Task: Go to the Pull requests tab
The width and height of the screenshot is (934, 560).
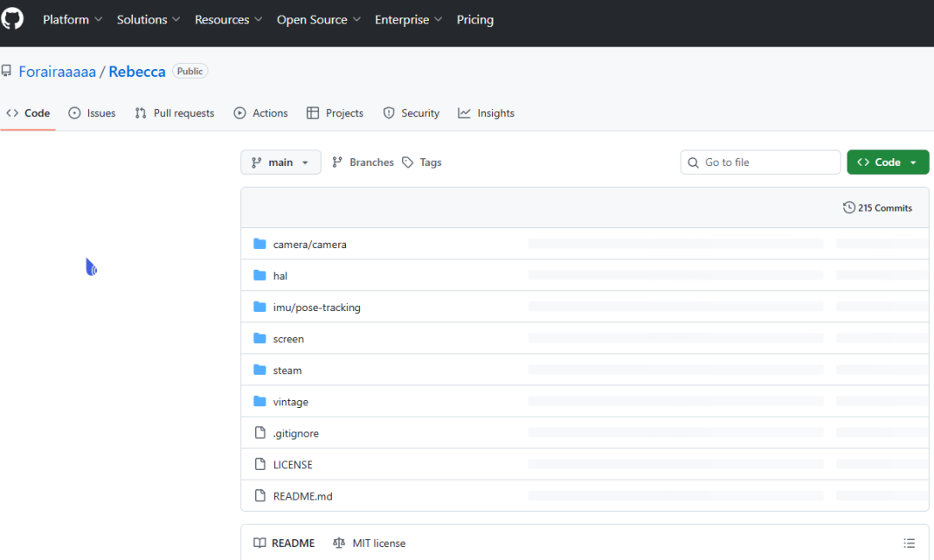Action: click(x=175, y=113)
